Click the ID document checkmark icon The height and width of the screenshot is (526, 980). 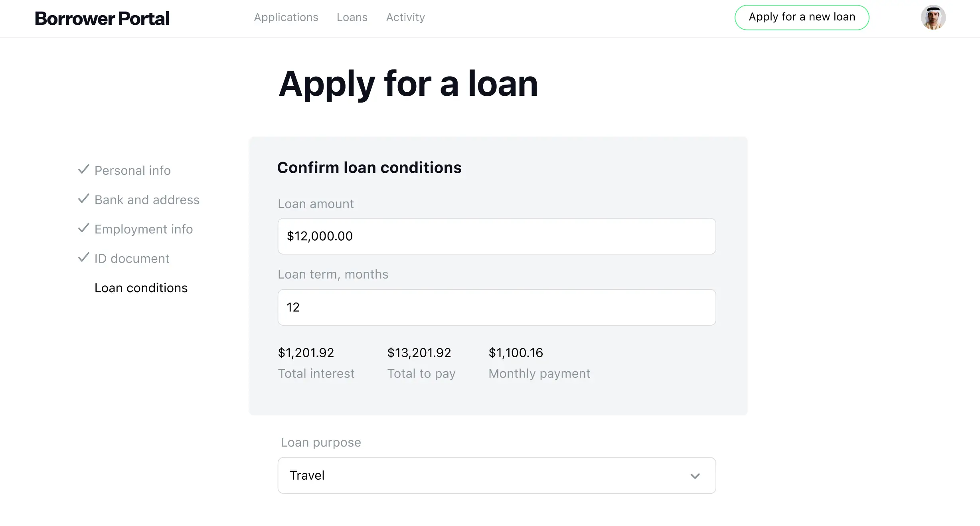tap(83, 257)
